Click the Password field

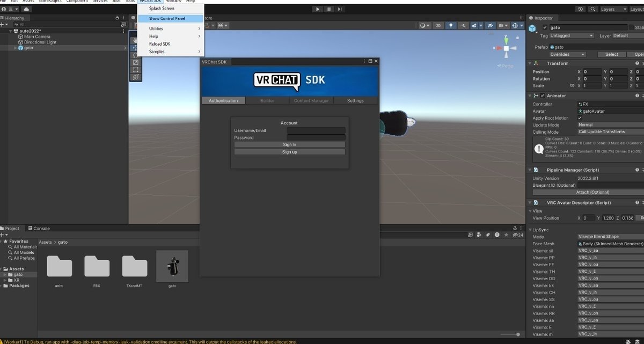[x=316, y=137]
